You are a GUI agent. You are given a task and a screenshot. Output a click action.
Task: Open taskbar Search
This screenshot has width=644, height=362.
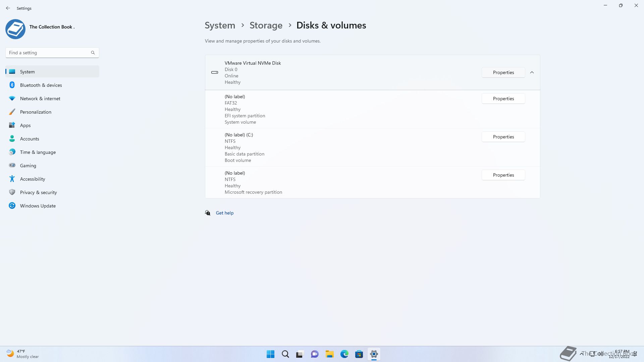[x=285, y=354]
